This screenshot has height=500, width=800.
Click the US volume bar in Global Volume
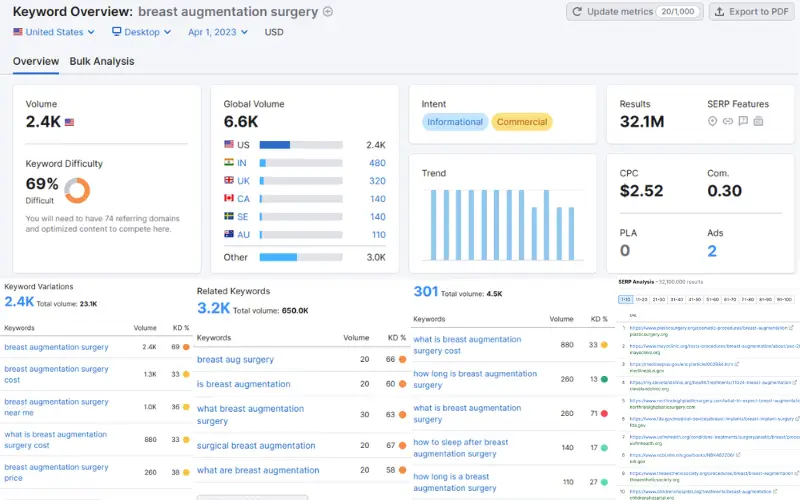coord(301,145)
